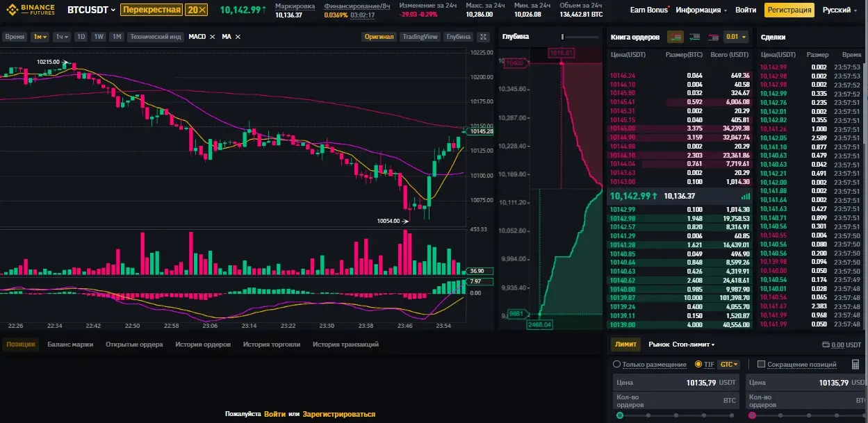Show only asks order book view
Image resolution: width=868 pixels, height=423 pixels.
point(712,37)
